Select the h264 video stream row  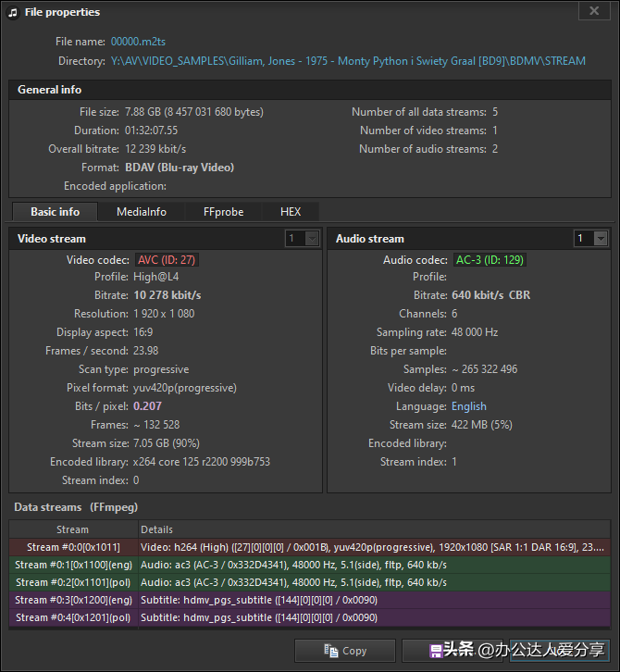310,547
